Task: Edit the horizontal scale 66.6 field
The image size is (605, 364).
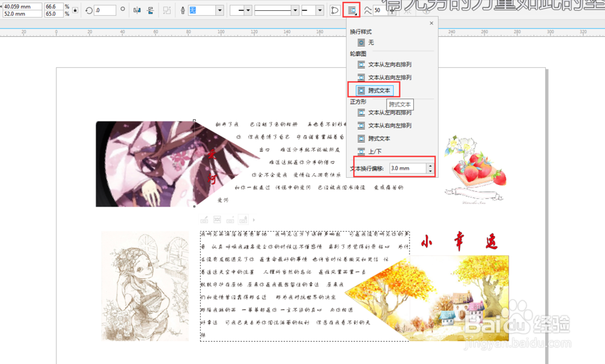Action: click(x=54, y=7)
